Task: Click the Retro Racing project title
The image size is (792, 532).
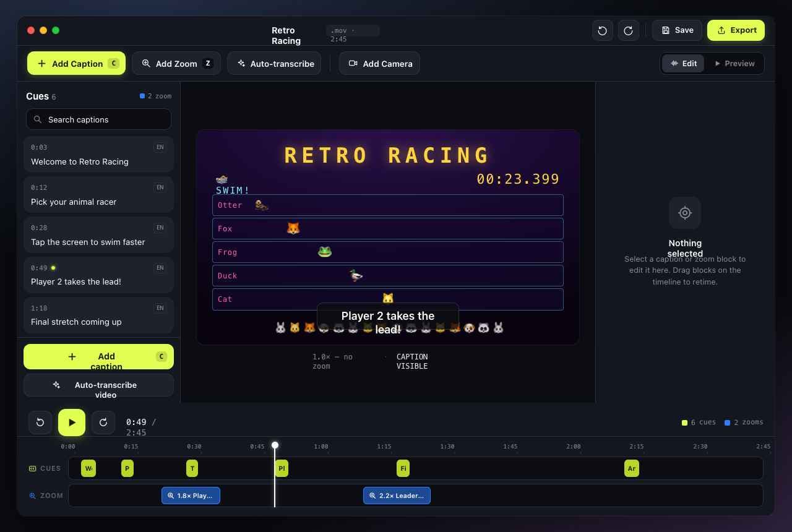Action: 286,35
